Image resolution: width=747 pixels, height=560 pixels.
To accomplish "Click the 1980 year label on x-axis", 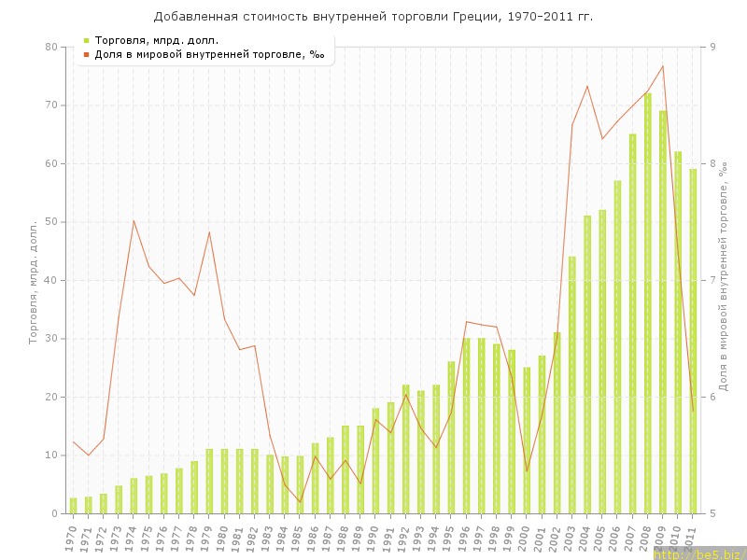I will click(x=222, y=537).
